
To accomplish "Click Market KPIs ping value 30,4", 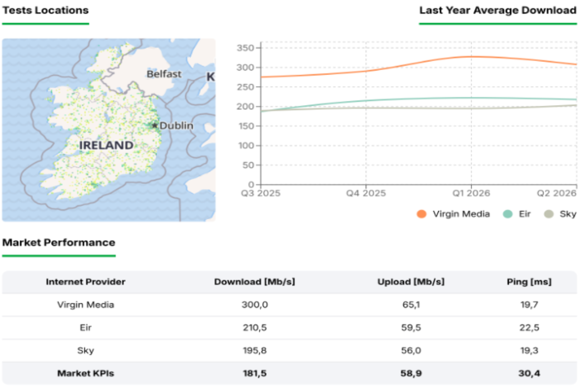I will [x=529, y=373].
